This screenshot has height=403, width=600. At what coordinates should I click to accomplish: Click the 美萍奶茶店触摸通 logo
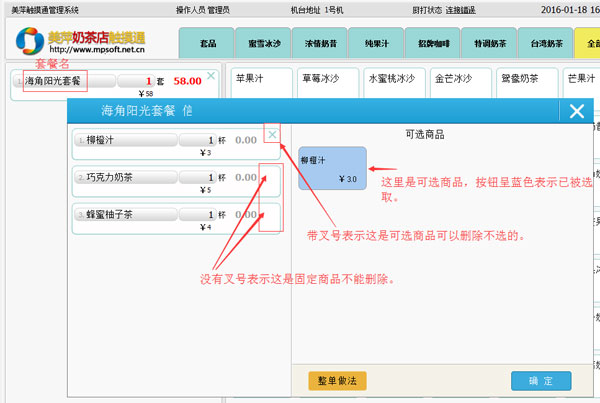click(82, 41)
